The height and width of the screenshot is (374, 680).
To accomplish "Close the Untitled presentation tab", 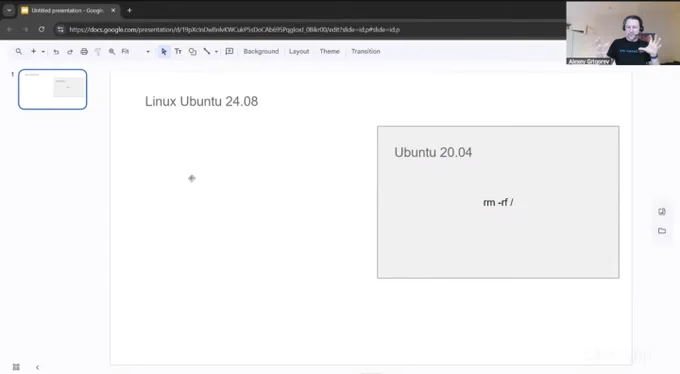I will coord(113,10).
